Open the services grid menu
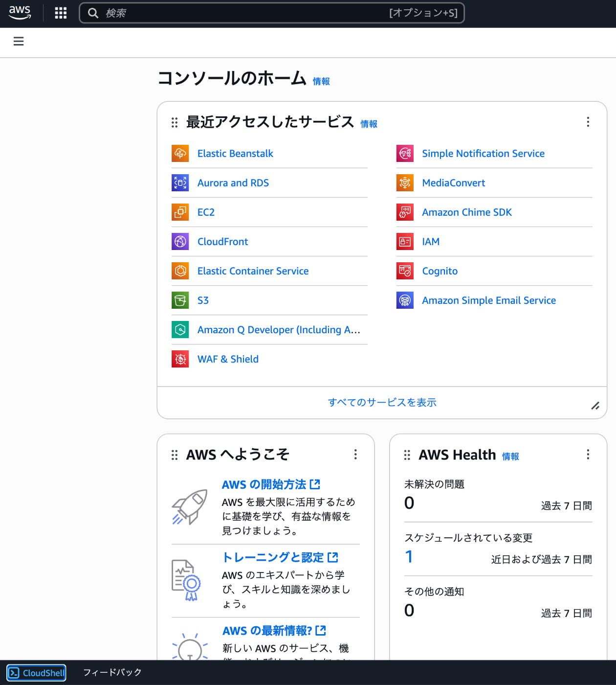616x685 pixels. pyautogui.click(x=61, y=13)
